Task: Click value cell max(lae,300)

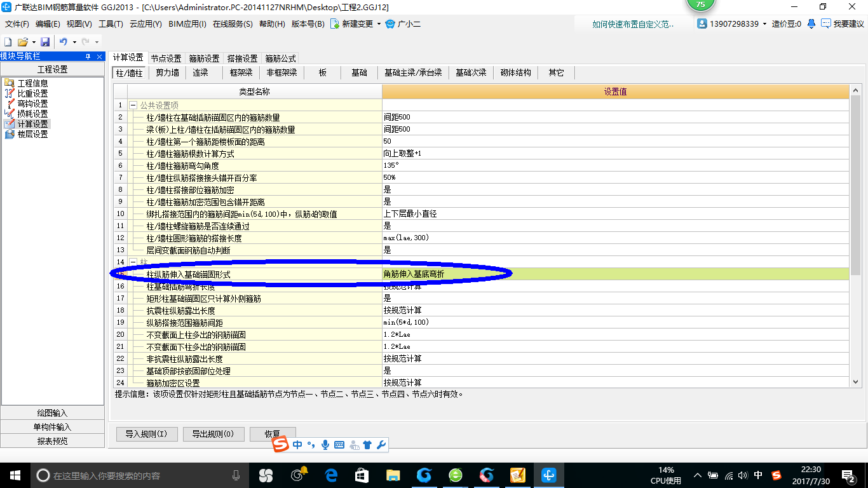Action: 616,238
